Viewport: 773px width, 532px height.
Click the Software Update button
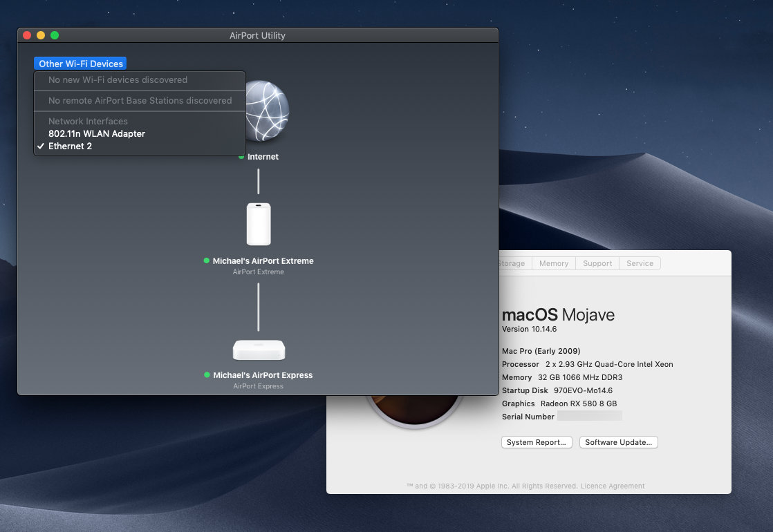click(x=618, y=442)
